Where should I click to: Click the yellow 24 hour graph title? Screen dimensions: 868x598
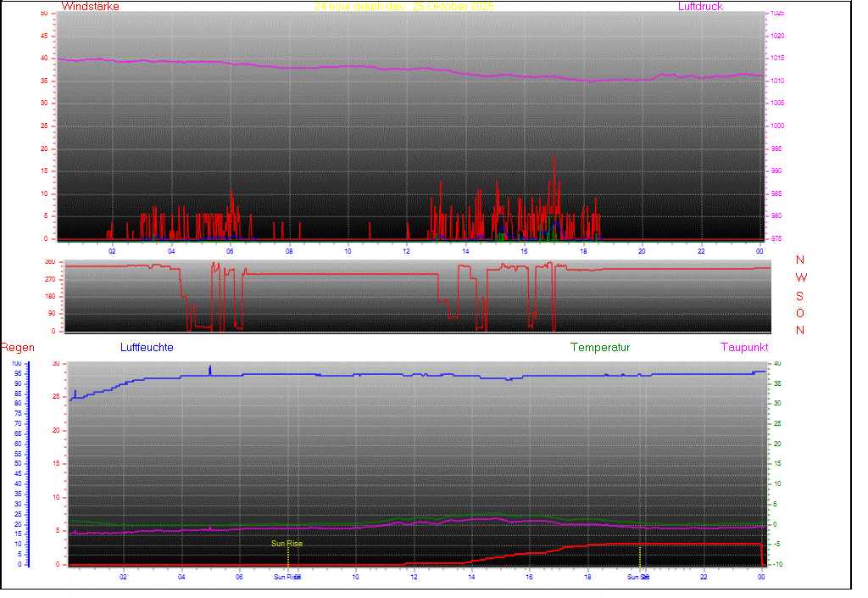[403, 6]
